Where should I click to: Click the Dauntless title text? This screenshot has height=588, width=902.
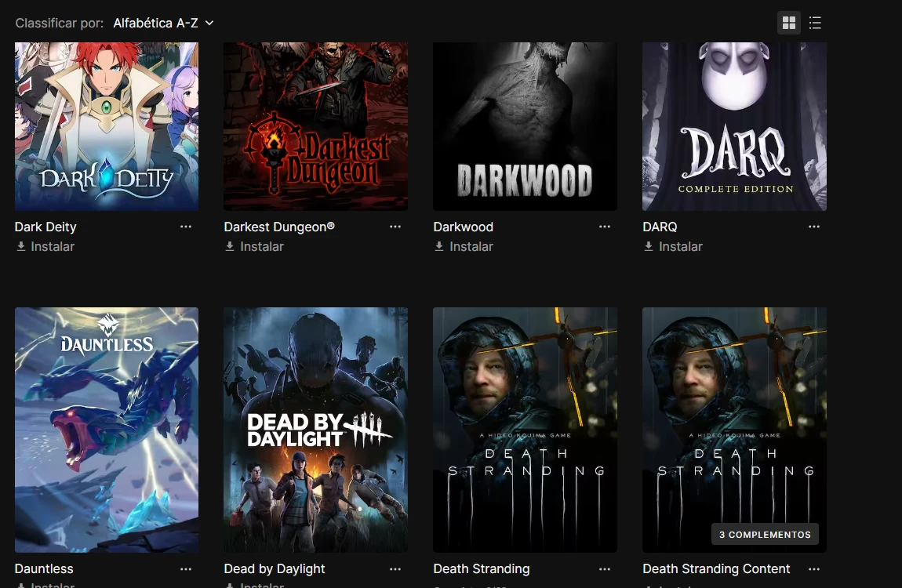click(44, 569)
